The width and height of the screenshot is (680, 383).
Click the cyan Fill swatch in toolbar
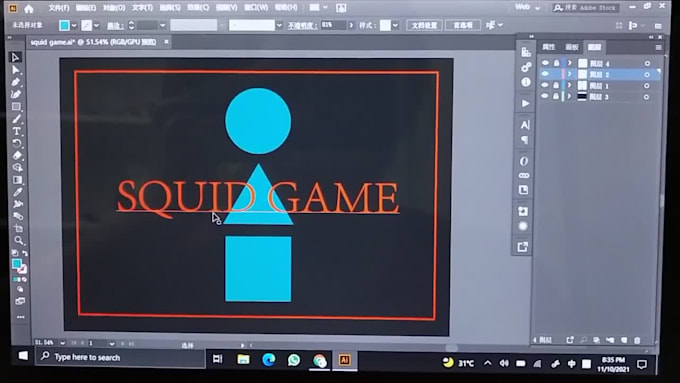(16, 263)
